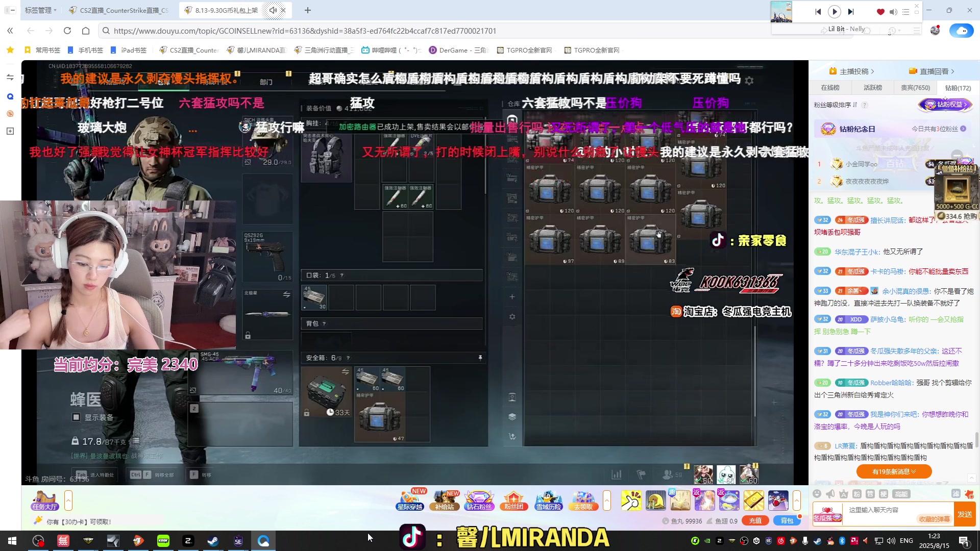Open the 星际穿越 activity icon

click(x=410, y=500)
